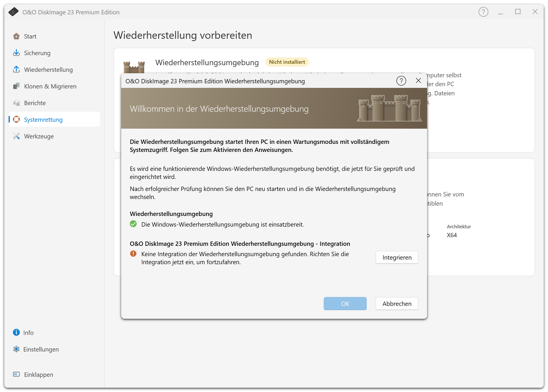The image size is (548, 392).
Task: Open the Berichte section
Action: pyautogui.click(x=54, y=103)
